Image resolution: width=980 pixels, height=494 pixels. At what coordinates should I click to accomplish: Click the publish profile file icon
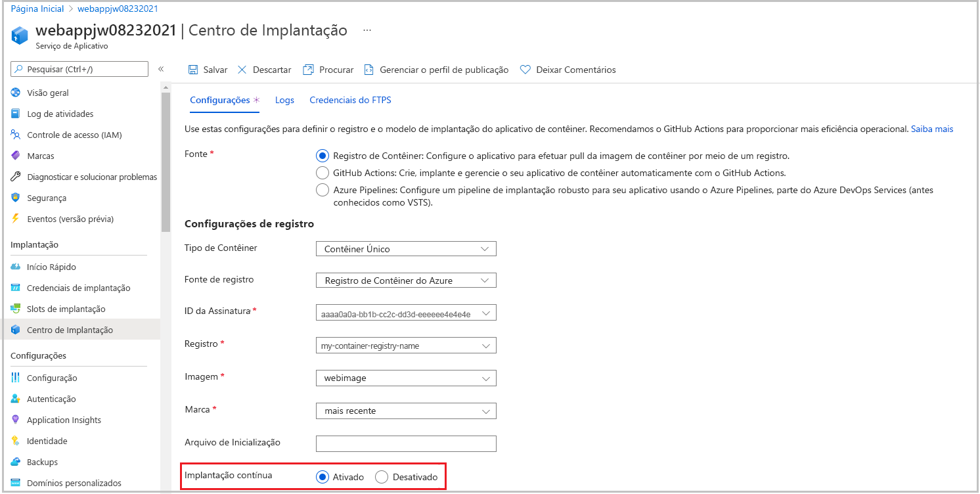pyautogui.click(x=368, y=70)
